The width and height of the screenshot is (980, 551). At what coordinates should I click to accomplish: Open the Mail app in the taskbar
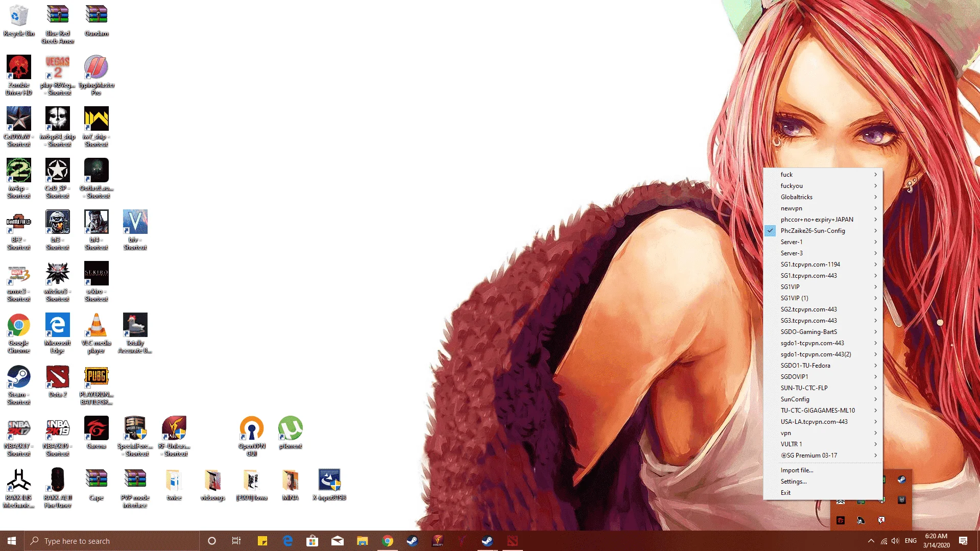click(x=338, y=541)
